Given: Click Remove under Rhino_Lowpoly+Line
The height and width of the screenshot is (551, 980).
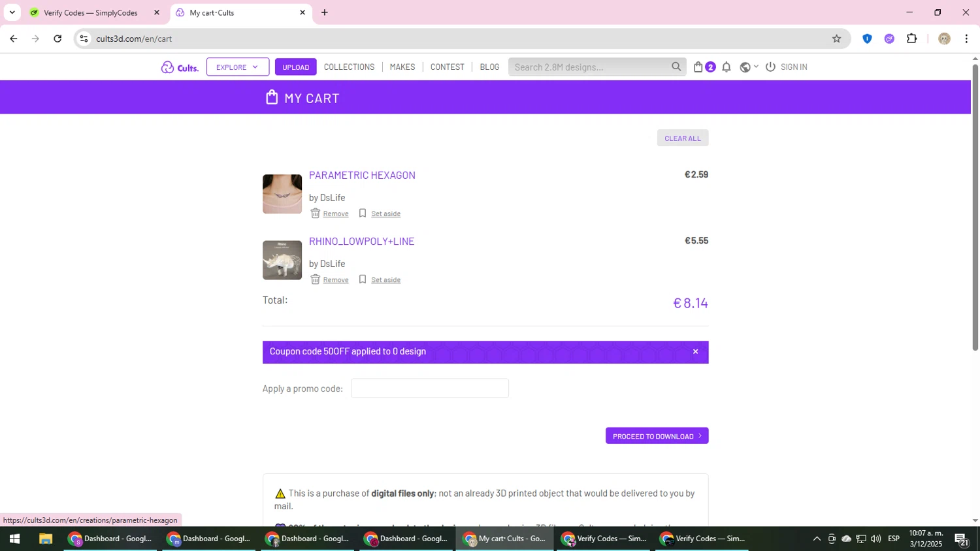Looking at the screenshot, I should pos(336,279).
